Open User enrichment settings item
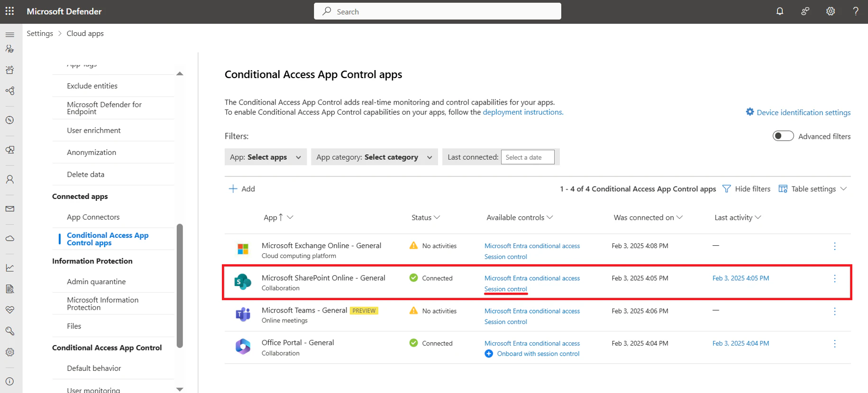This screenshot has width=868, height=393. click(x=94, y=130)
